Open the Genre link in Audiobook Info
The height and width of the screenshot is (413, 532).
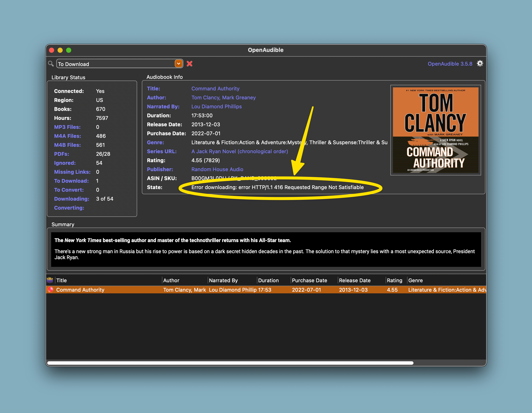156,142
